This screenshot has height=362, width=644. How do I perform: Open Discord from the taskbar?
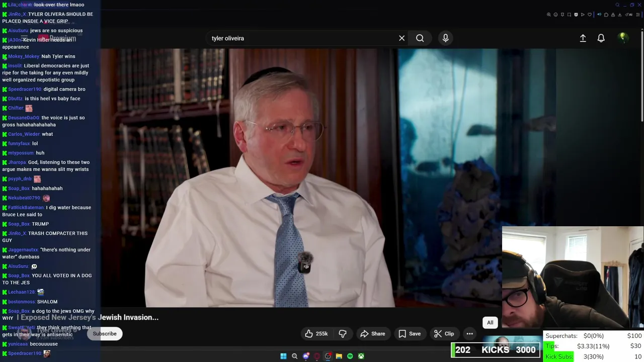[305, 356]
